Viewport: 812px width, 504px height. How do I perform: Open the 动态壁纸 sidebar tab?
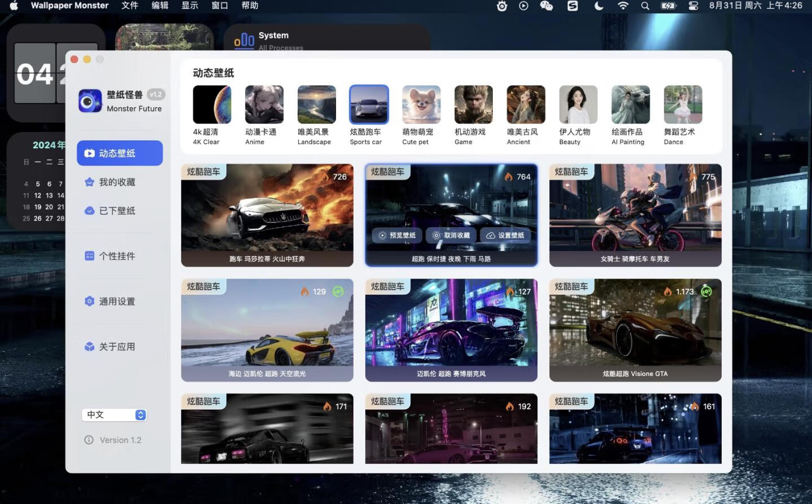point(120,153)
